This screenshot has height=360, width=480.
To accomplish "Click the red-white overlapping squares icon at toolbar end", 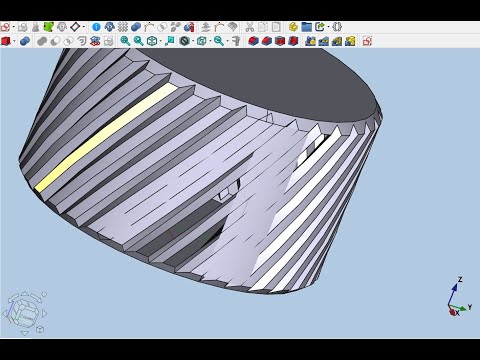I will 367,41.
